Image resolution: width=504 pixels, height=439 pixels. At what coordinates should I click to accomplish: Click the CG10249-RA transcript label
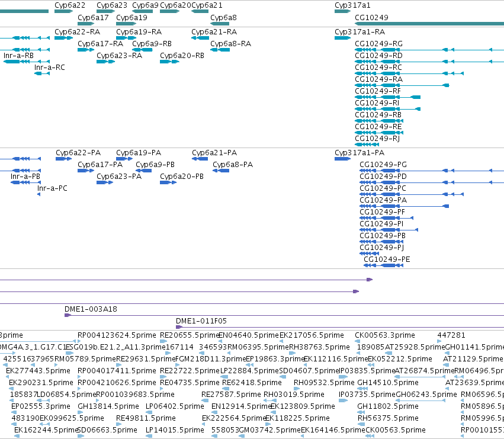(x=378, y=79)
